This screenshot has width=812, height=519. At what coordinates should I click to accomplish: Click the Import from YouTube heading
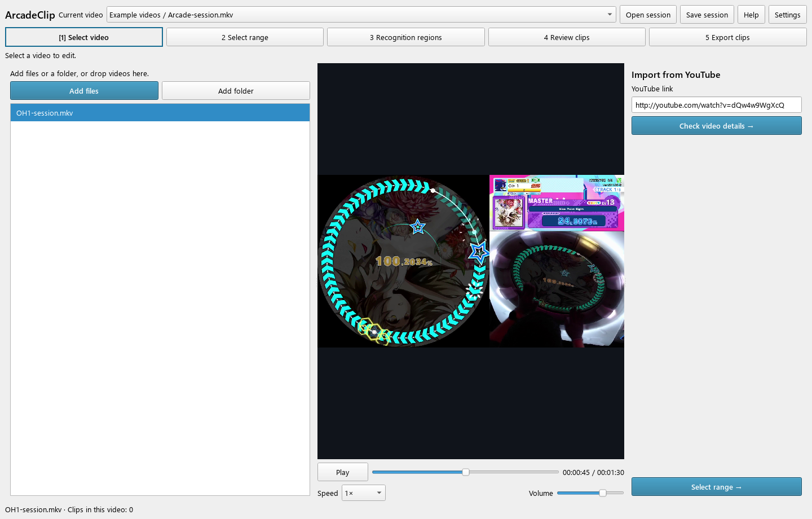[x=676, y=75]
